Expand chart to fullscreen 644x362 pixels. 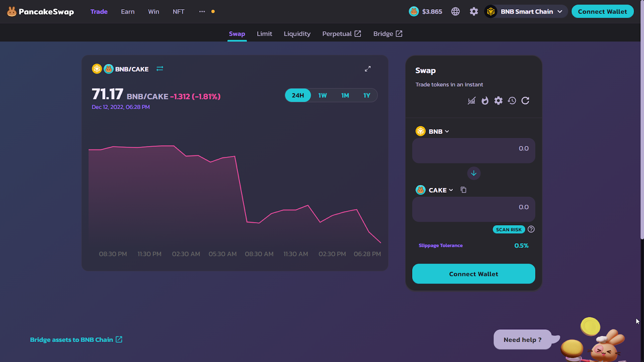(367, 69)
